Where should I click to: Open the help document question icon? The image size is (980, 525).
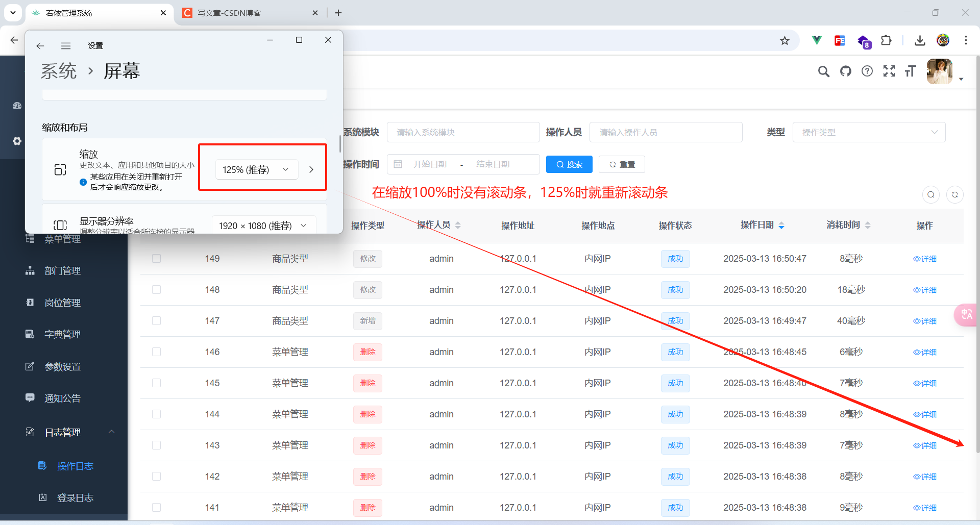click(x=867, y=71)
